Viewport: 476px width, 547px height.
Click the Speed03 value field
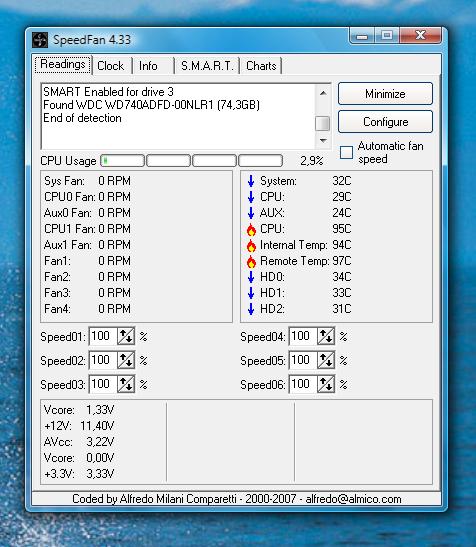[x=103, y=384]
